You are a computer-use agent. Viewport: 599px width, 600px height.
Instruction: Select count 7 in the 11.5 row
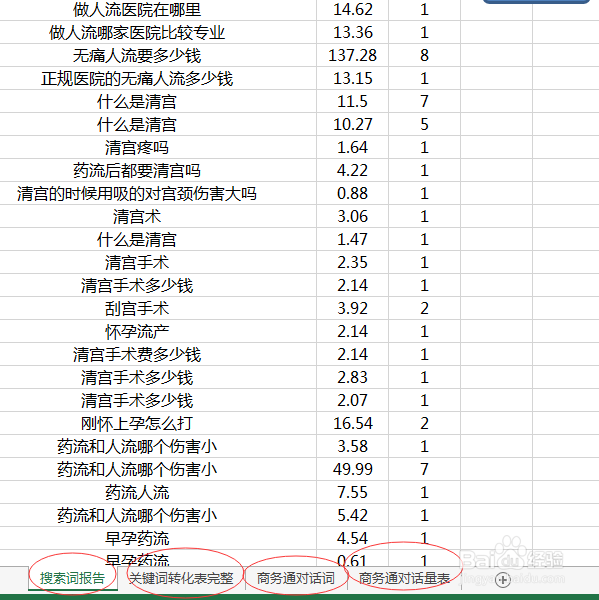[424, 101]
